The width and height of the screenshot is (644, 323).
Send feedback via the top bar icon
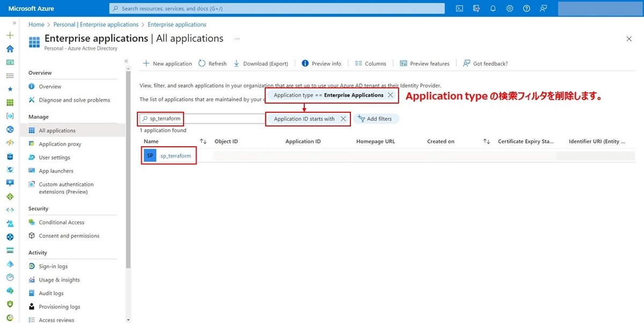543,8
